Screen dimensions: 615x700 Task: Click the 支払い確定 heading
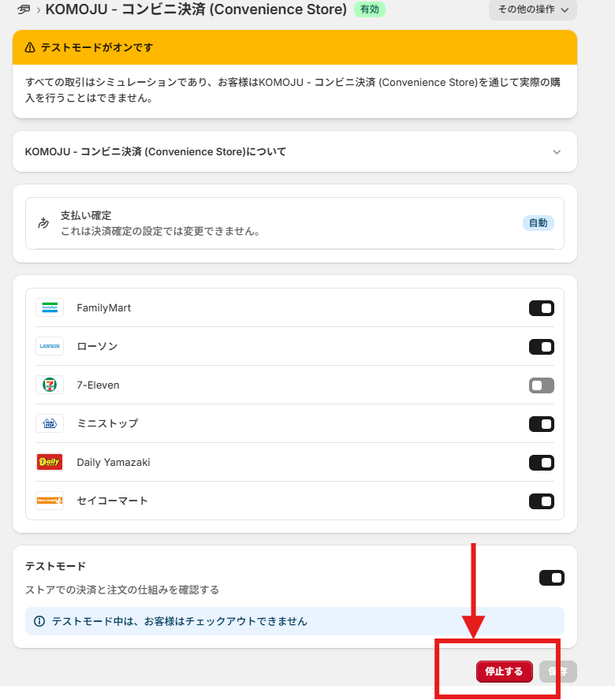point(86,215)
